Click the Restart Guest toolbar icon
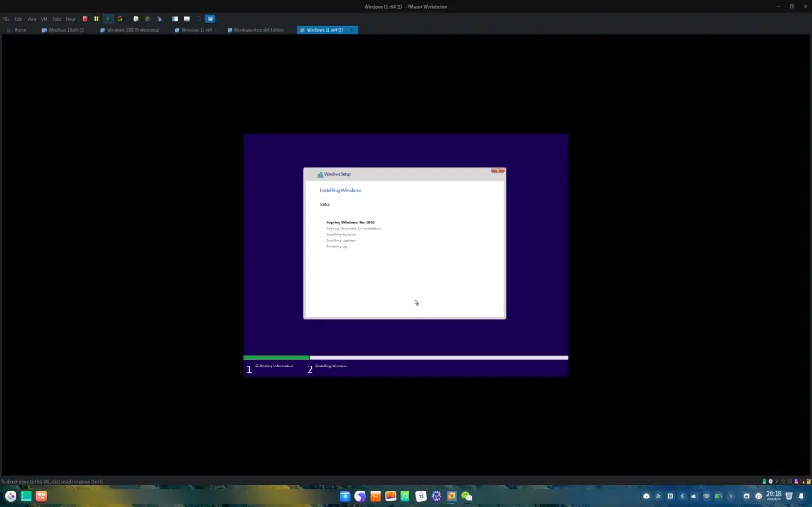Screen dimensions: 812x507 (120, 19)
